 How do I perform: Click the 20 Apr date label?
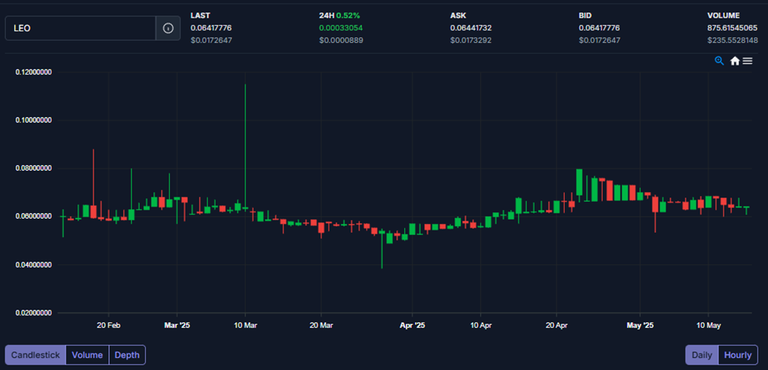tap(556, 325)
